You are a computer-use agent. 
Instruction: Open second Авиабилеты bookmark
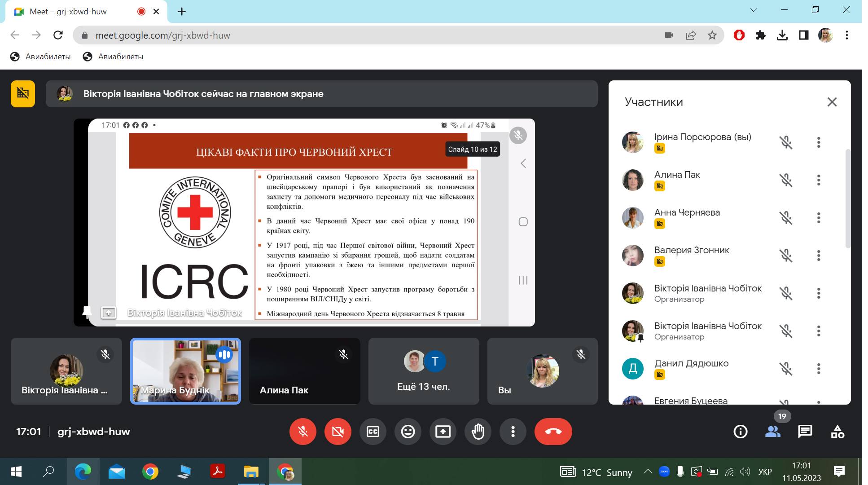113,57
